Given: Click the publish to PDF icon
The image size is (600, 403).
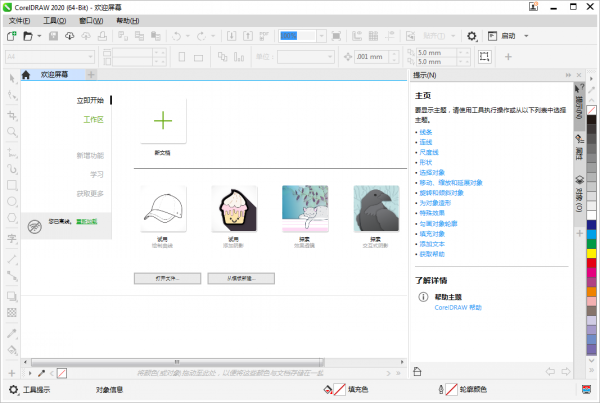Looking at the screenshot, I should click(x=264, y=36).
